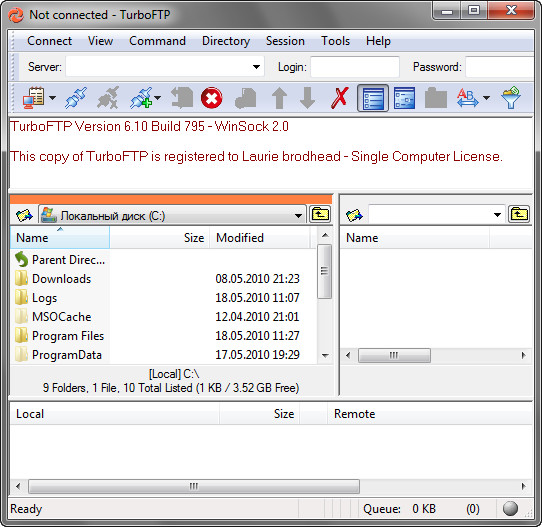
Task: Click the red Stop transfer icon
Action: point(212,98)
